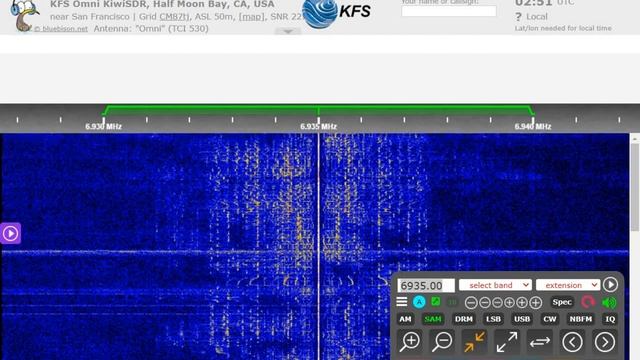Choose CW mode
The image size is (640, 360).
coord(549,319)
